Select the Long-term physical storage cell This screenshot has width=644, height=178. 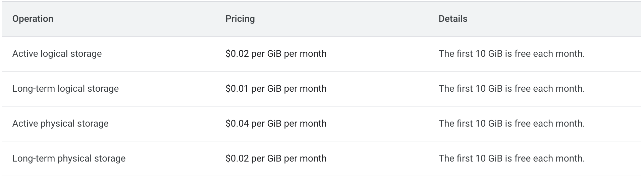click(69, 159)
